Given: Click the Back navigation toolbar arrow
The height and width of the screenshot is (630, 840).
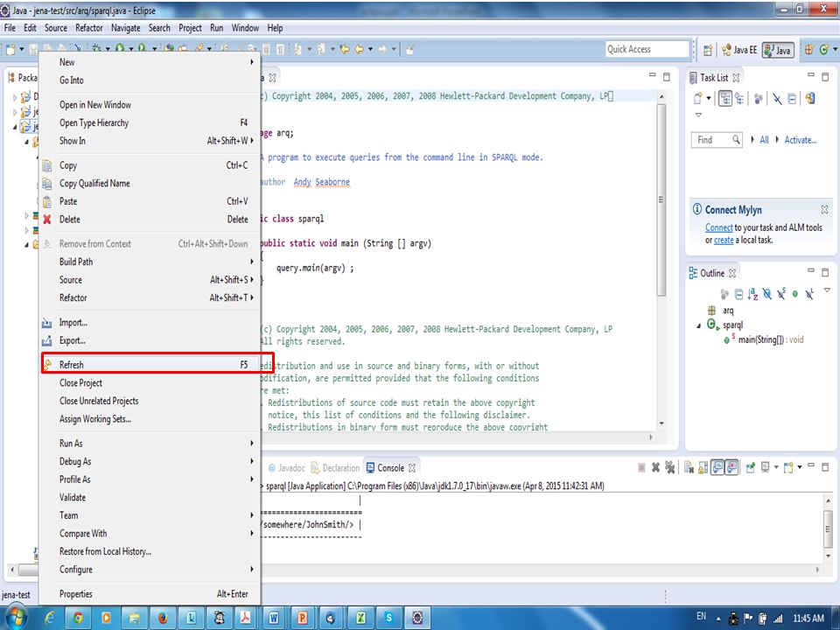Looking at the screenshot, I should (359, 49).
